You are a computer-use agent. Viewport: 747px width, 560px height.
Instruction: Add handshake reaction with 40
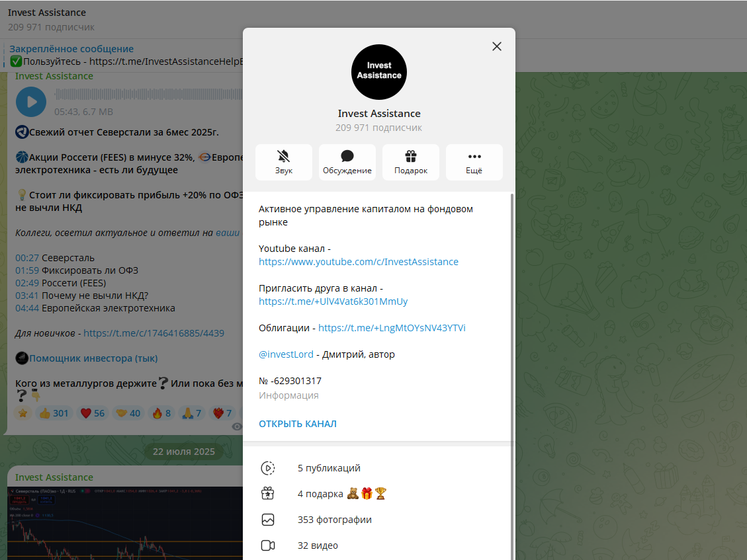pos(128,413)
